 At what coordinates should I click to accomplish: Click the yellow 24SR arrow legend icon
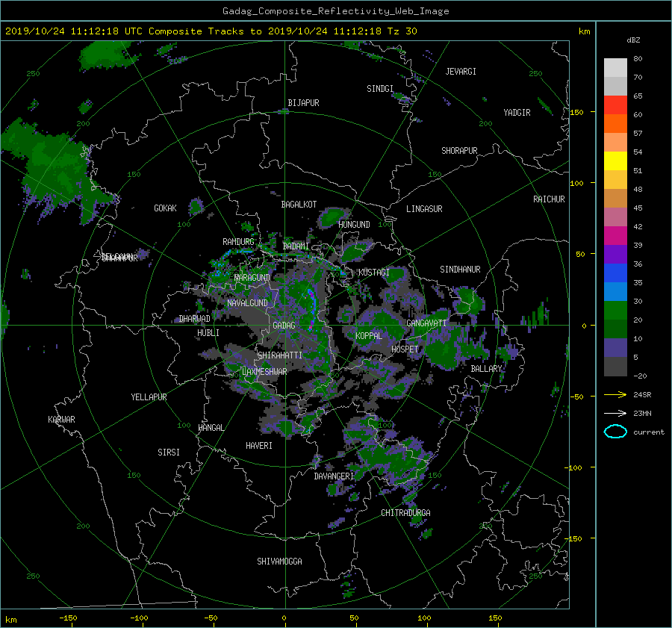(x=615, y=394)
